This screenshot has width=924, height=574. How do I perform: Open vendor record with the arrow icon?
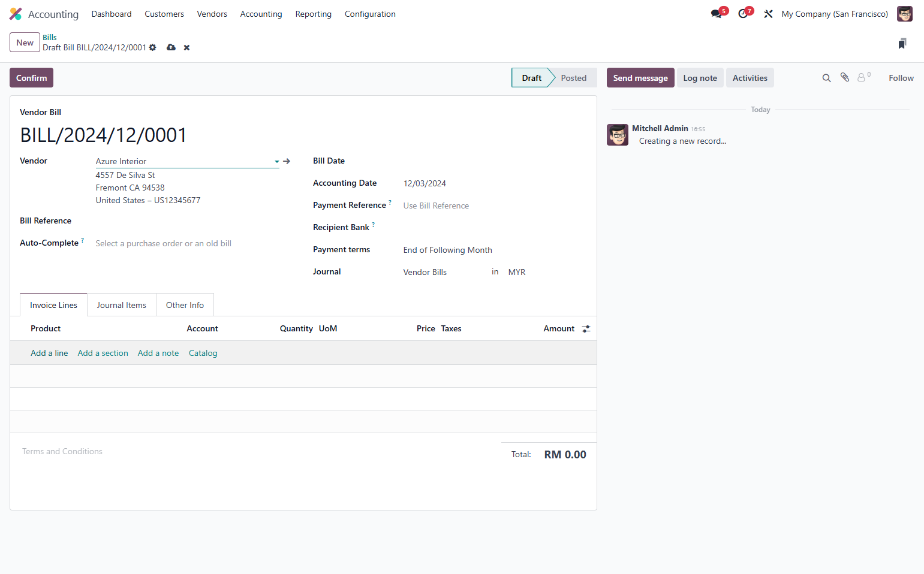(287, 161)
